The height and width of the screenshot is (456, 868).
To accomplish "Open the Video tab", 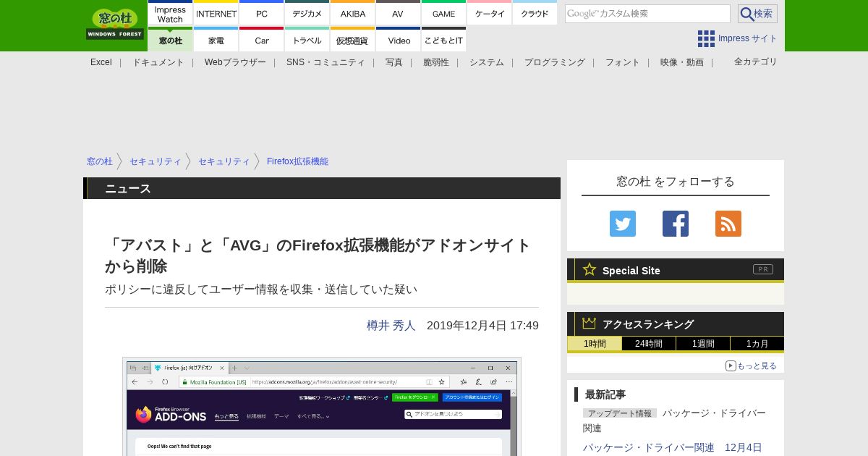I will [398, 40].
